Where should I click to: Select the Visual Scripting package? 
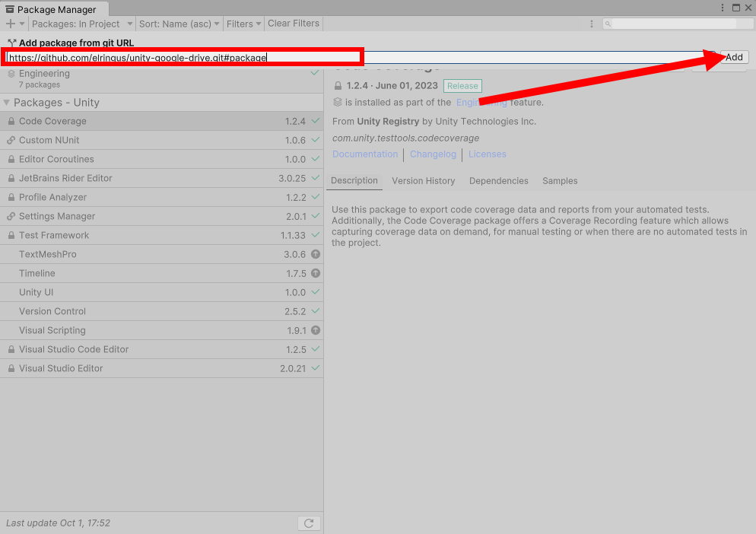point(161,330)
